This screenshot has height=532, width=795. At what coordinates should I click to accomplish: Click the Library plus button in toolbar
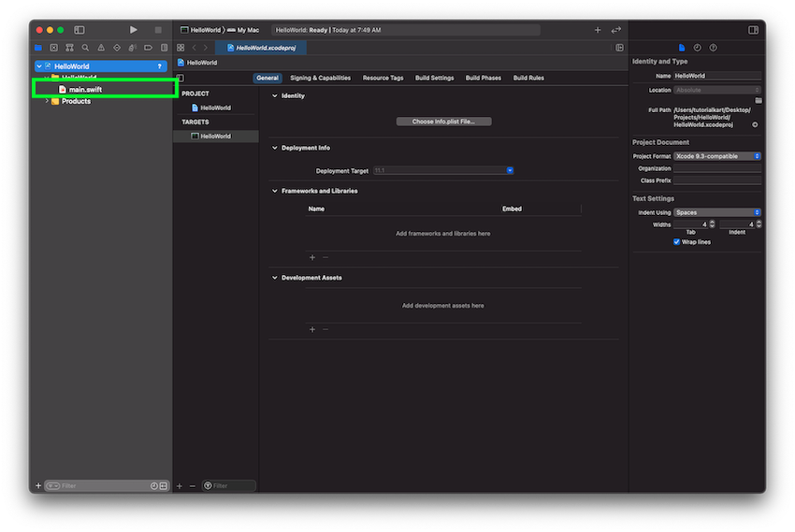click(x=598, y=30)
